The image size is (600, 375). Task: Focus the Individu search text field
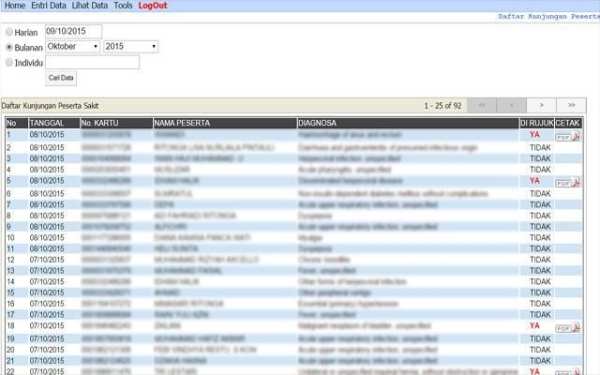[x=92, y=62]
